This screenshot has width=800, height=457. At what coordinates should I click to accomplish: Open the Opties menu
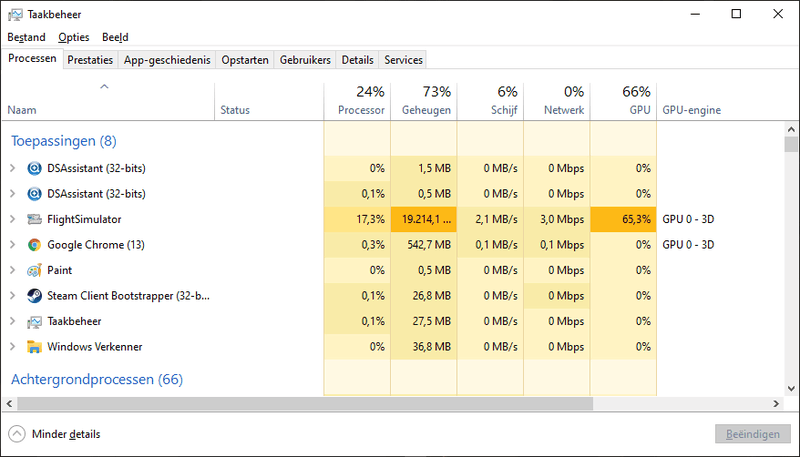73,37
